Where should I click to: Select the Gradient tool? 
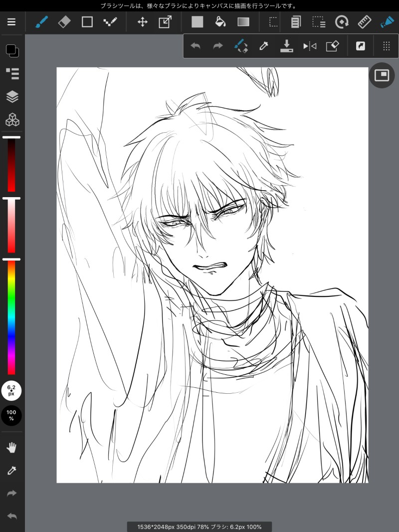click(243, 22)
